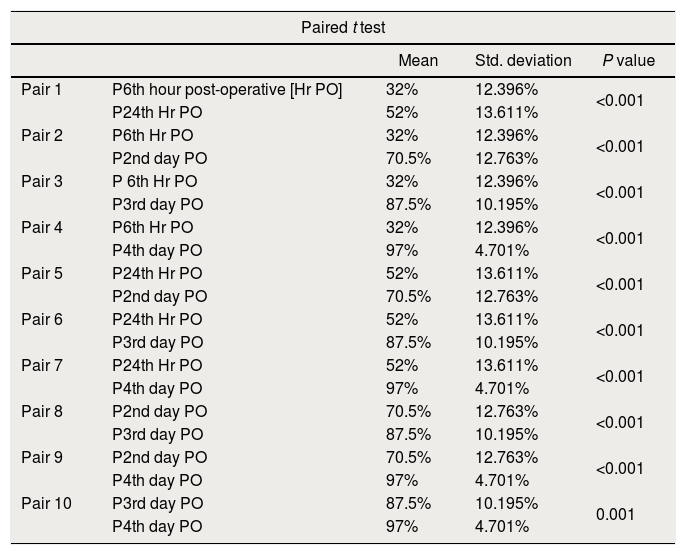Click the Pair 1 row label

coord(42,90)
